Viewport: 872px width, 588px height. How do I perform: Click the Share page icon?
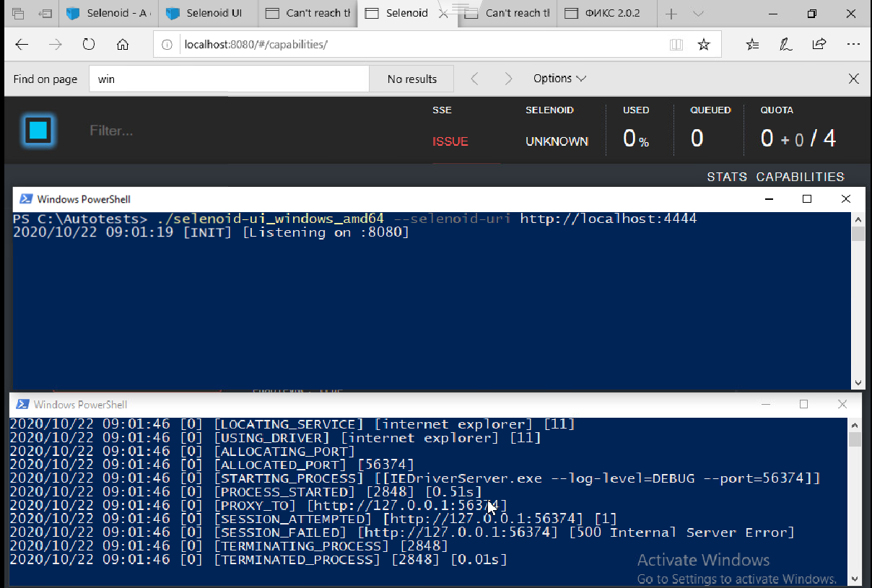(819, 45)
